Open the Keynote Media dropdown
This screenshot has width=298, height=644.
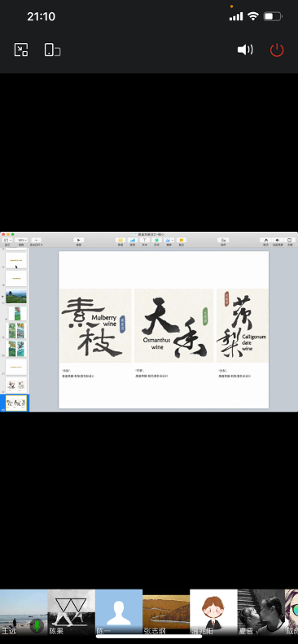[x=169, y=240]
